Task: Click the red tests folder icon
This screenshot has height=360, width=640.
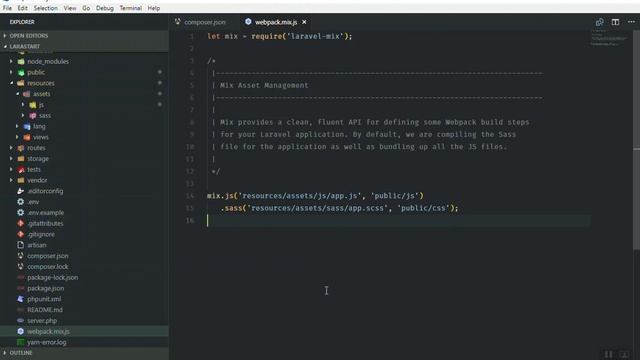Action: coord(21,169)
